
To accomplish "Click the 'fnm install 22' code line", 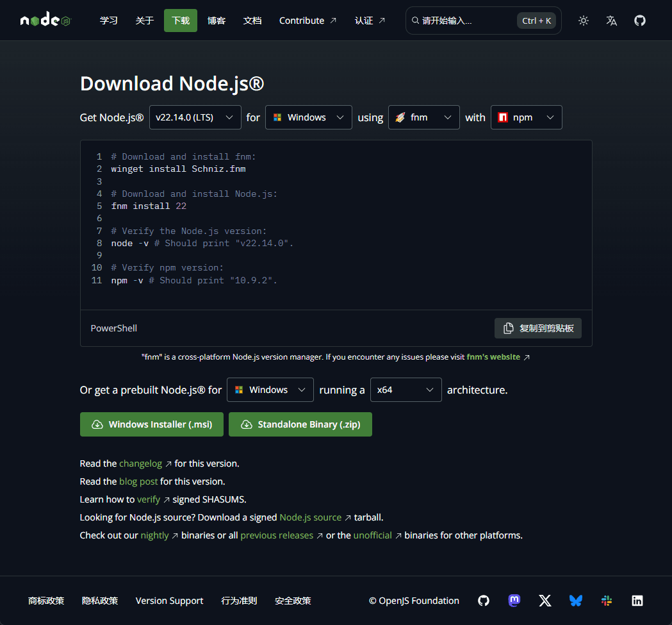I will (149, 206).
